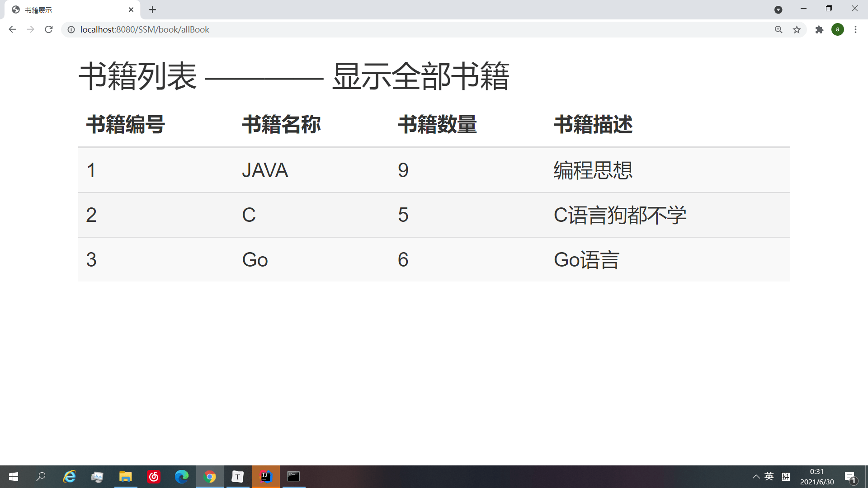Open the Chrome three-dot menu
868x488 pixels.
[855, 29]
